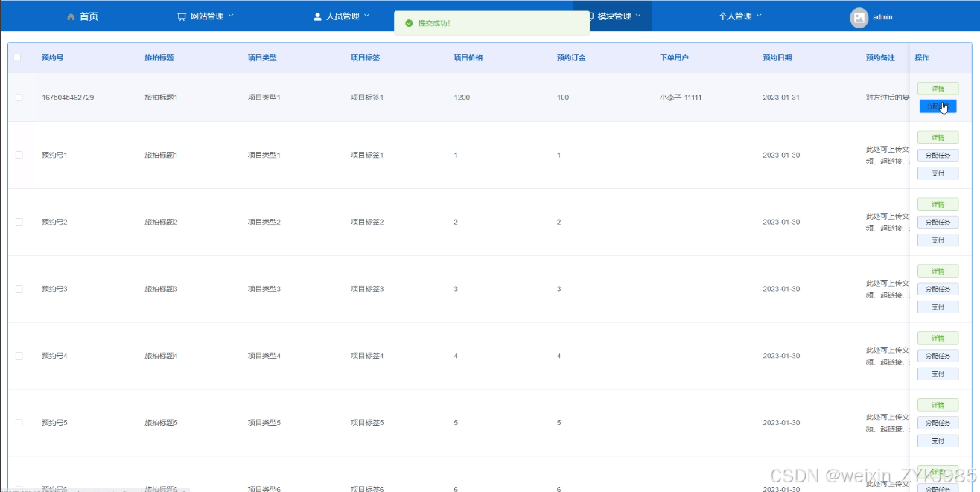Click the home icon beside 首页
This screenshot has height=492, width=980.
click(71, 16)
